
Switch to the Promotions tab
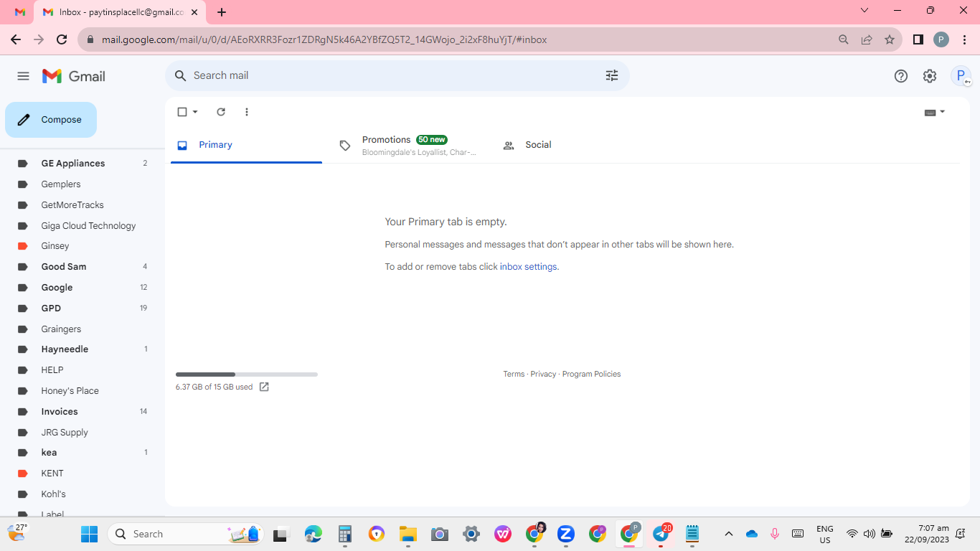tap(407, 145)
